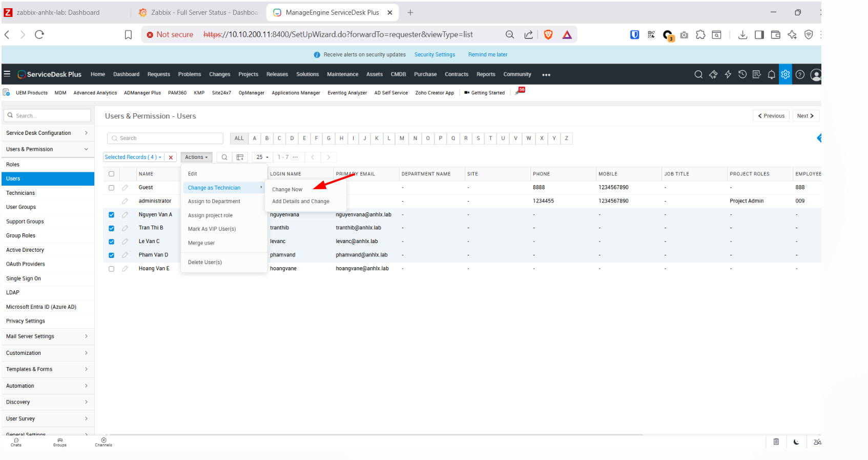Select Delete User(s) from Actions menu

click(x=204, y=263)
